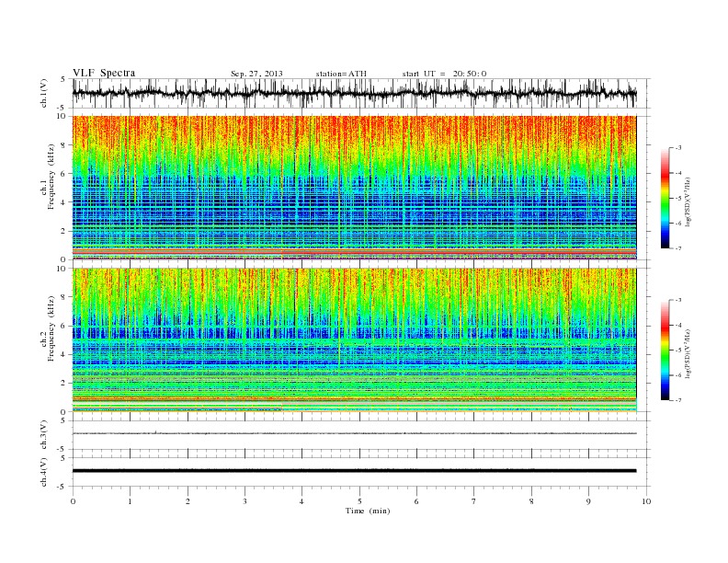Click the "6" tick label on time axis
Image resolution: width=728 pixels, height=563 pixels.
[x=416, y=501]
